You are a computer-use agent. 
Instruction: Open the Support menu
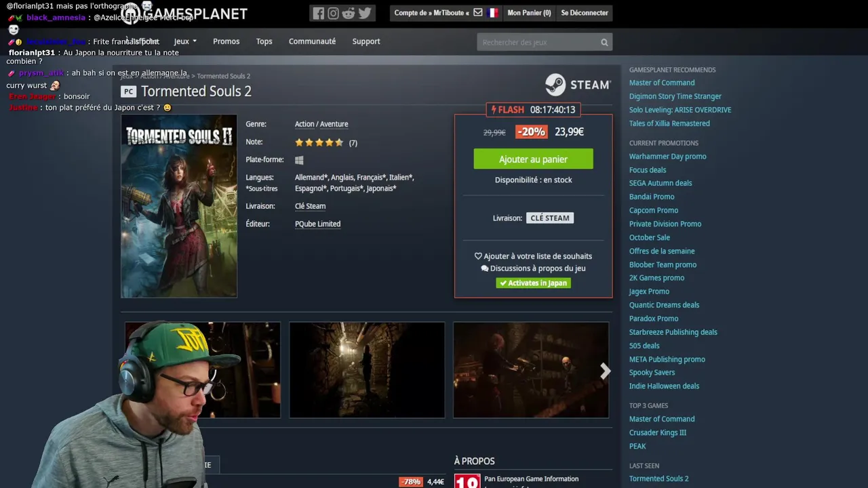point(366,41)
